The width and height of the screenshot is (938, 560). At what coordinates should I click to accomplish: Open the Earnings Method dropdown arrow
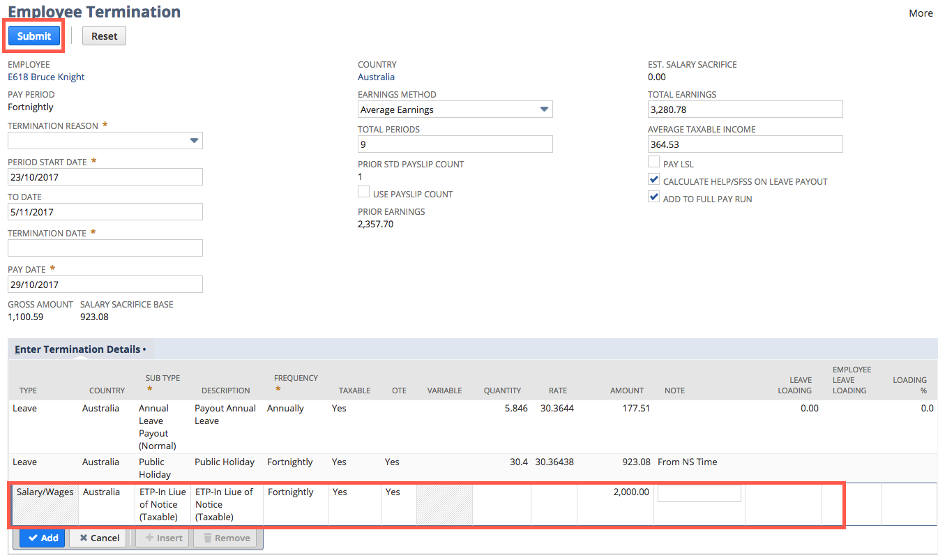542,109
